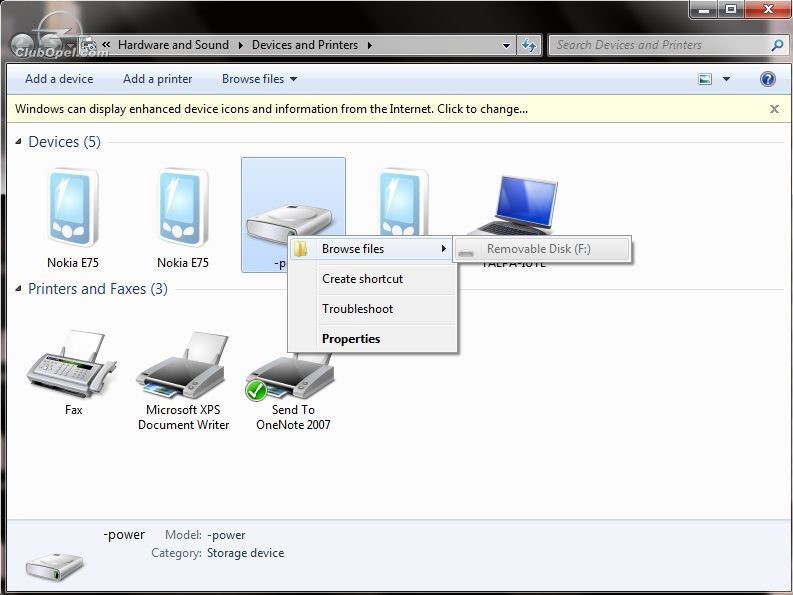This screenshot has width=793, height=595.
Task: Expand arrow after Hardware and Sound breadcrumb
Action: [x=240, y=45]
